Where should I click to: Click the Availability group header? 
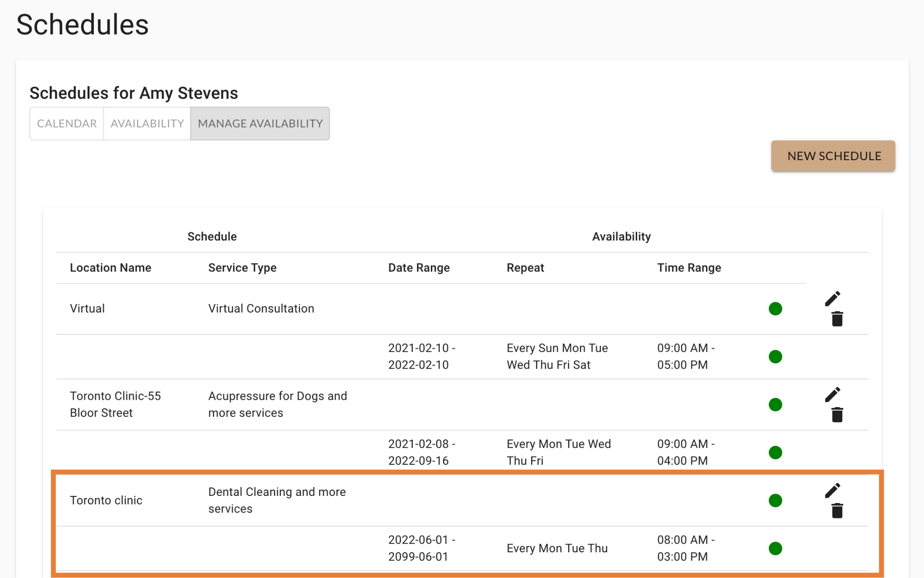click(621, 236)
